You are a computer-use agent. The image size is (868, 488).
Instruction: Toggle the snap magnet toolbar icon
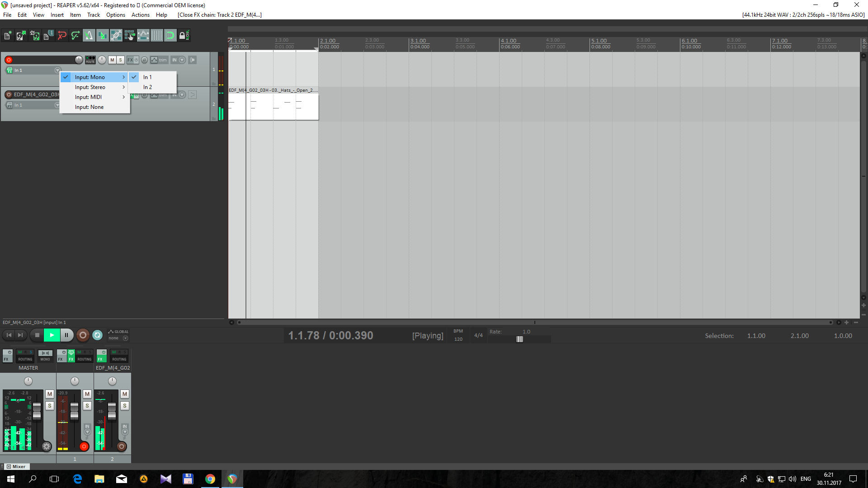(170, 35)
